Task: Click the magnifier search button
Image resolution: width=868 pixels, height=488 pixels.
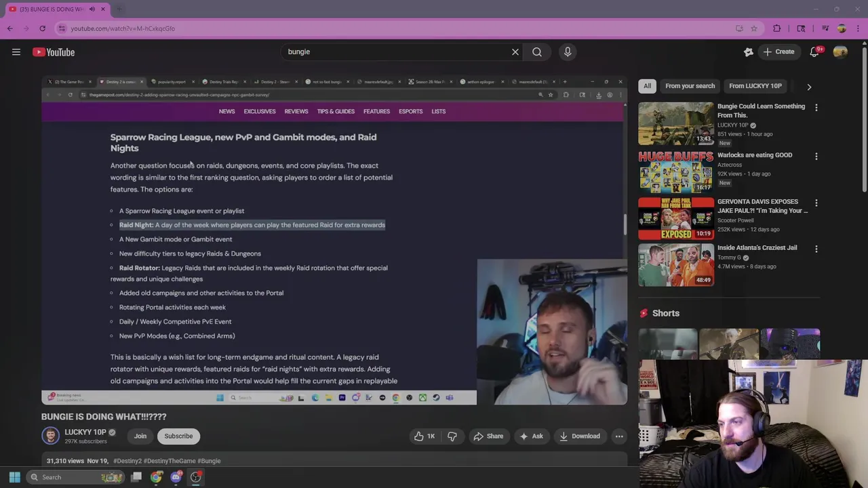Action: 536,52
